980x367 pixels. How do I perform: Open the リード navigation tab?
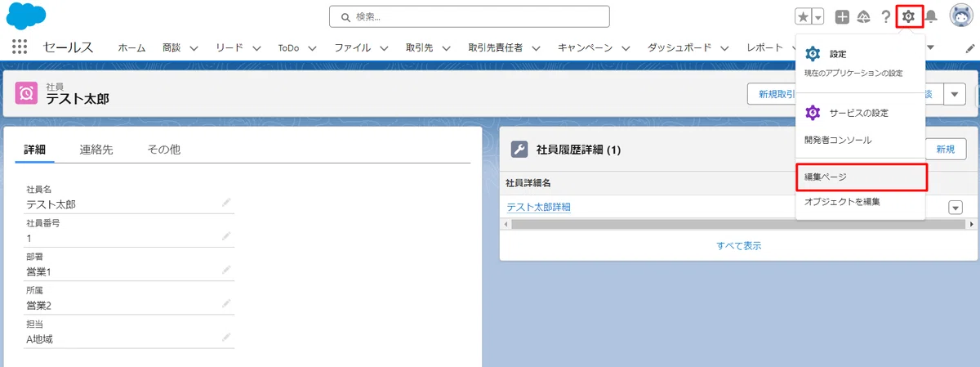coord(229,48)
